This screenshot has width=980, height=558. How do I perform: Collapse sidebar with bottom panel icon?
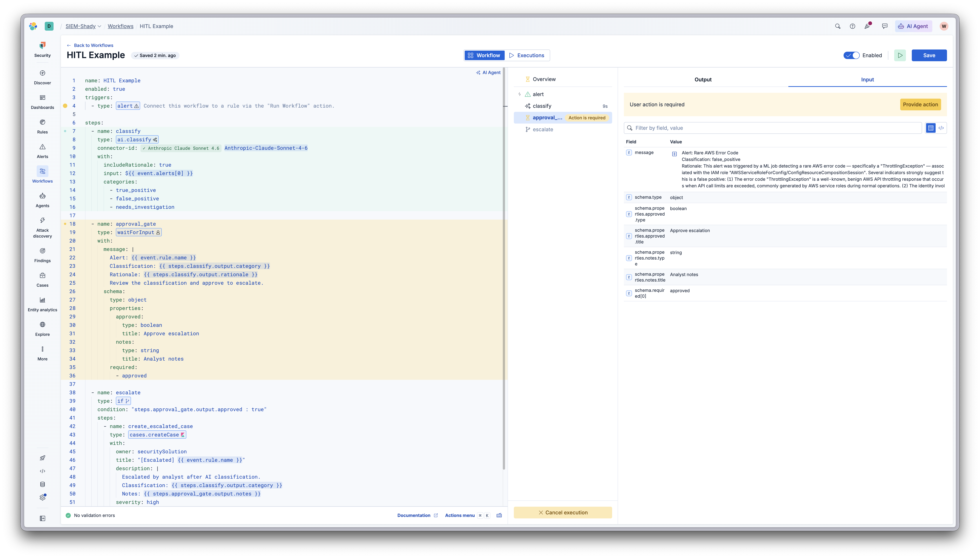pyautogui.click(x=43, y=518)
